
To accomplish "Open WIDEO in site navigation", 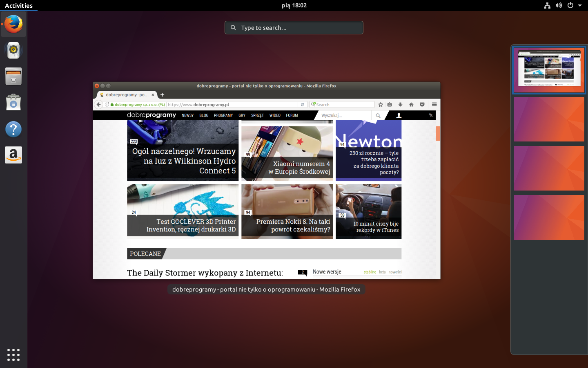I will [275, 116].
